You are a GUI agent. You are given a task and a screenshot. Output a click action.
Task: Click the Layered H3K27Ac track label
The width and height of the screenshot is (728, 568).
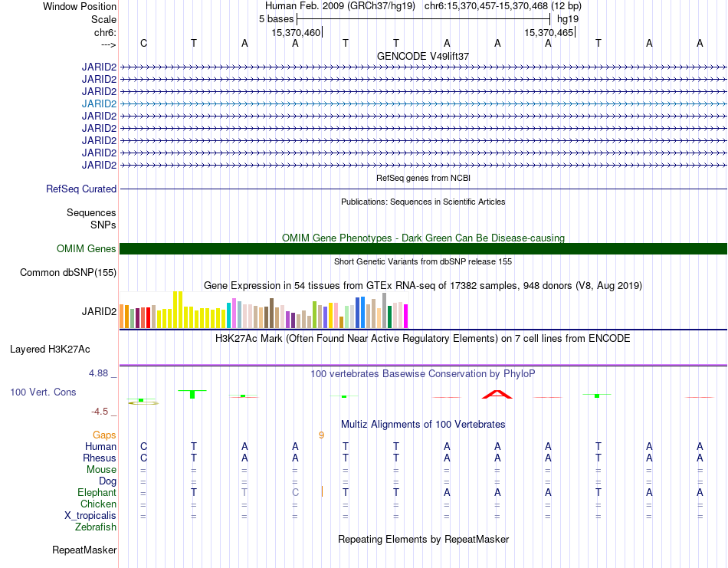(50, 350)
